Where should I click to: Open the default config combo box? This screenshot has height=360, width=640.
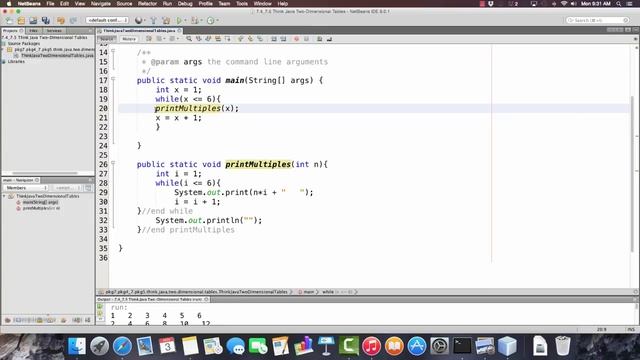[x=107, y=20]
